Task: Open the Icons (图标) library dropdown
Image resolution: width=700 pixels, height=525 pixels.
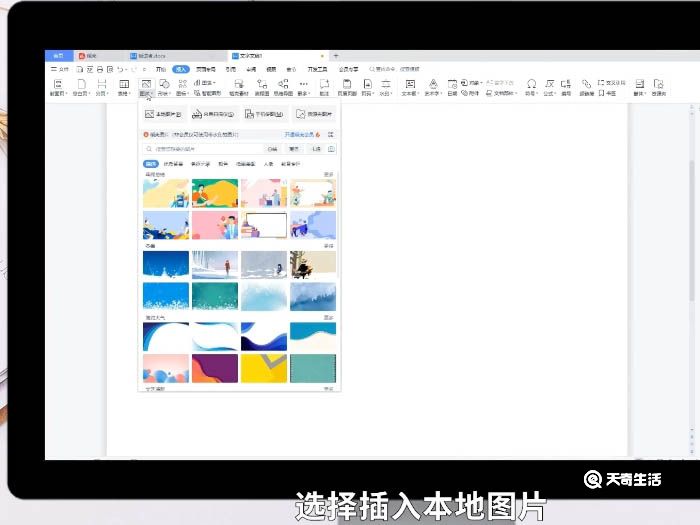Action: (182, 88)
